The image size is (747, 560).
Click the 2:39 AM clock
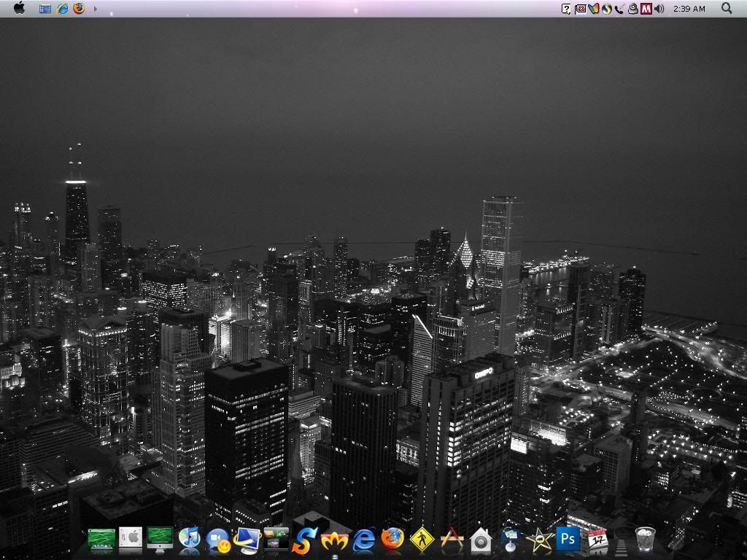point(689,9)
